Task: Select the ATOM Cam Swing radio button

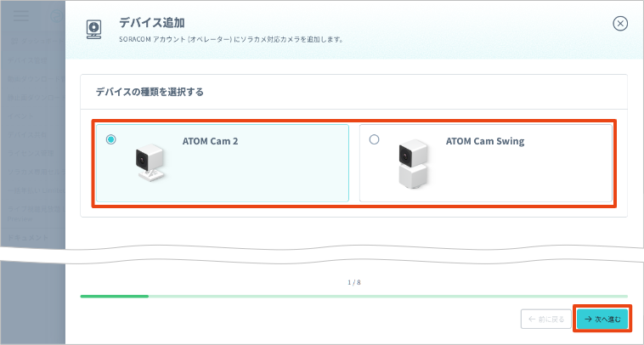Action: (x=375, y=139)
